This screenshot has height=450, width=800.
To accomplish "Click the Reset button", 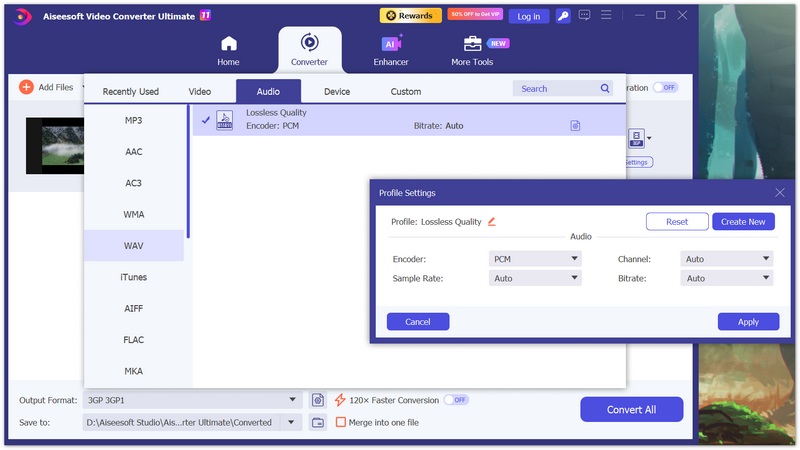I will 677,221.
